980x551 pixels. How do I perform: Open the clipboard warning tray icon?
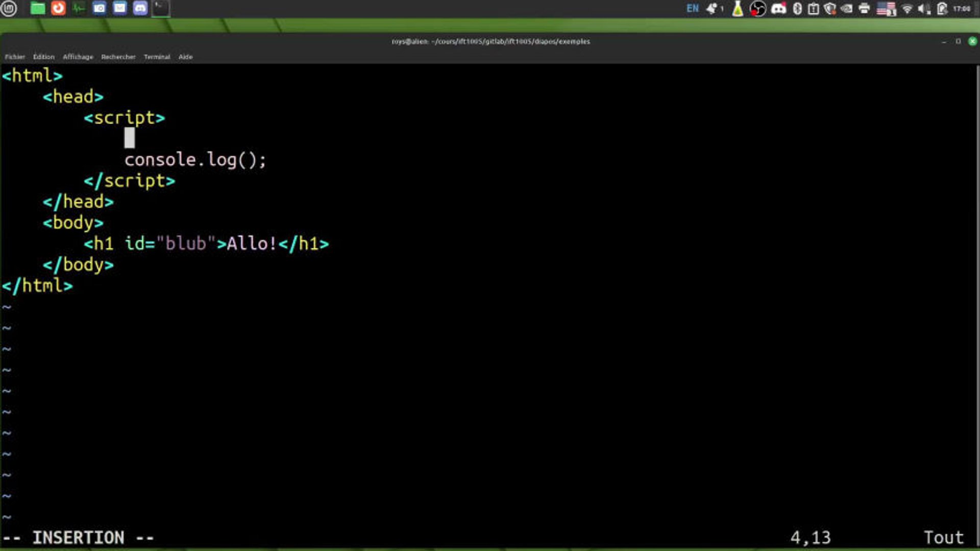click(x=814, y=8)
